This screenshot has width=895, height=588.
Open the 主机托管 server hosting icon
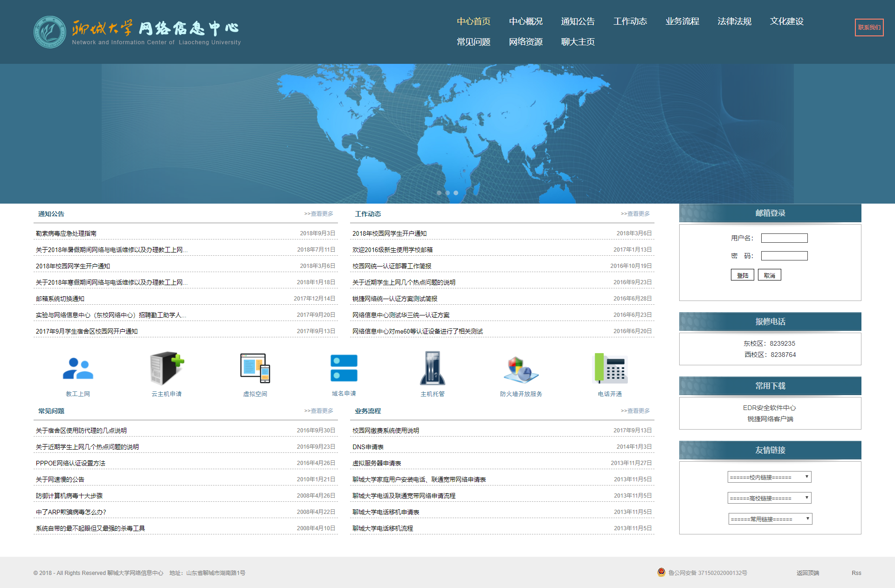pos(432,369)
